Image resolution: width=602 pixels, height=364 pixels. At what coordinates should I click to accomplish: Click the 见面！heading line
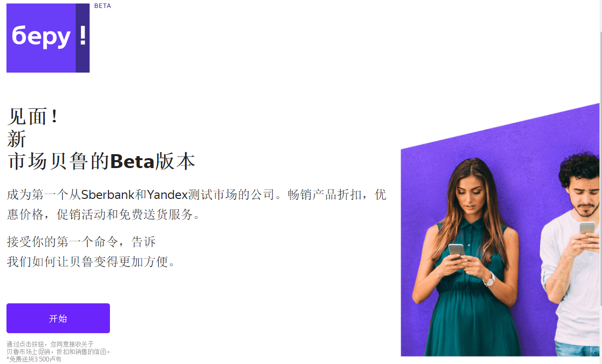[34, 117]
